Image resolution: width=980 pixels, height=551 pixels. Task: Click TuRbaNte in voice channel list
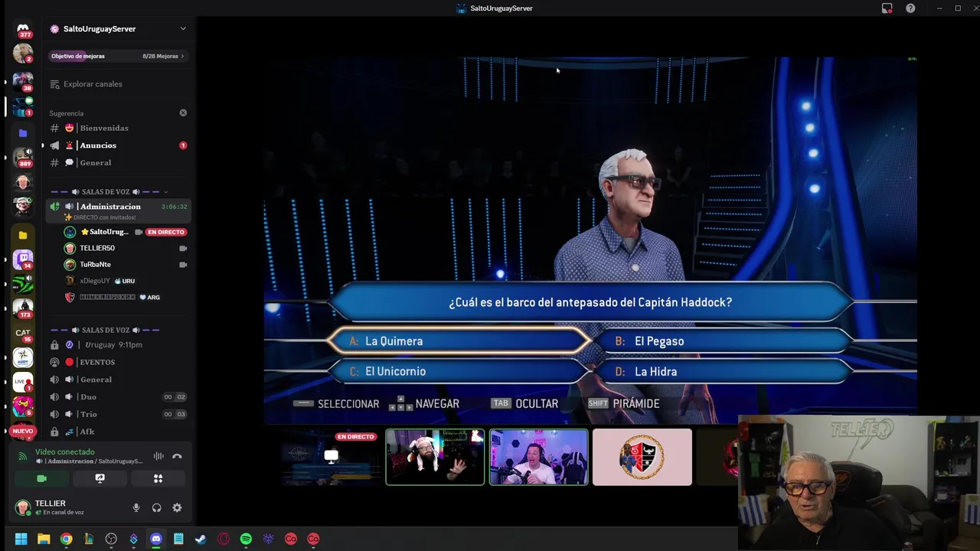[x=95, y=264]
